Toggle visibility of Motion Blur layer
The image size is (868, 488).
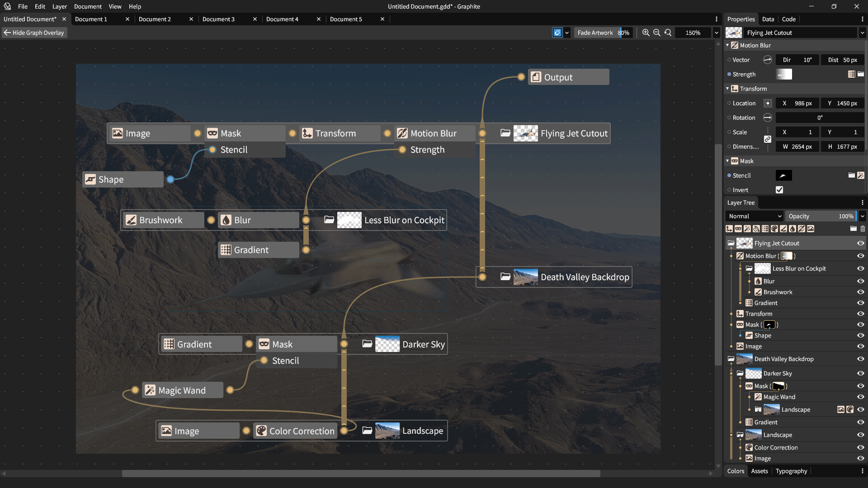click(x=860, y=256)
